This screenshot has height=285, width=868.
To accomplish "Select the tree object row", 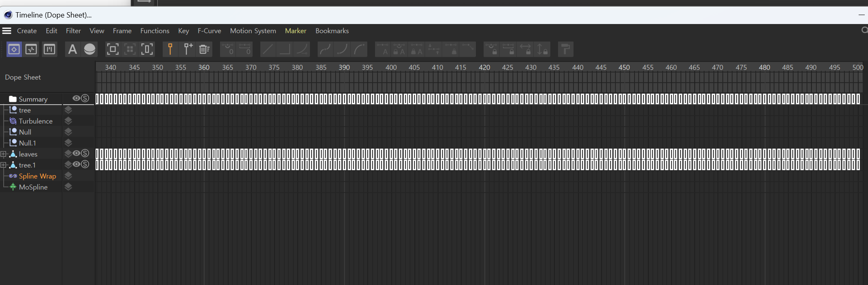I will click(31, 110).
